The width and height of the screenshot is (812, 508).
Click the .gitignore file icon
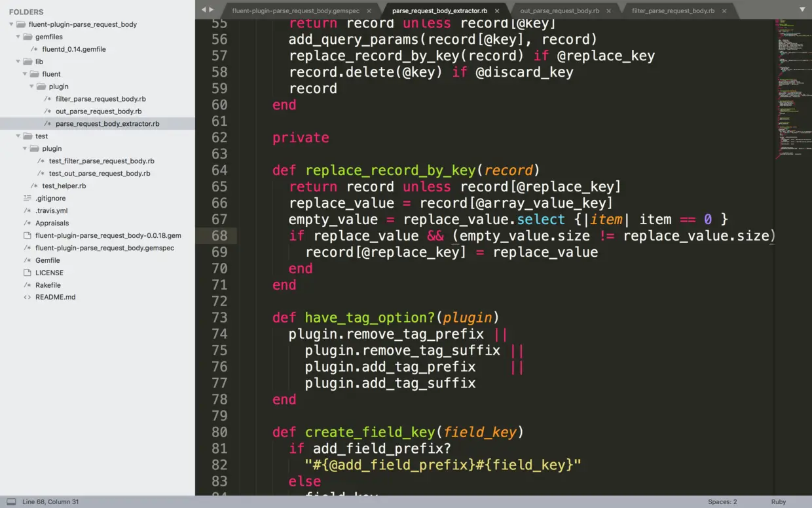click(28, 198)
